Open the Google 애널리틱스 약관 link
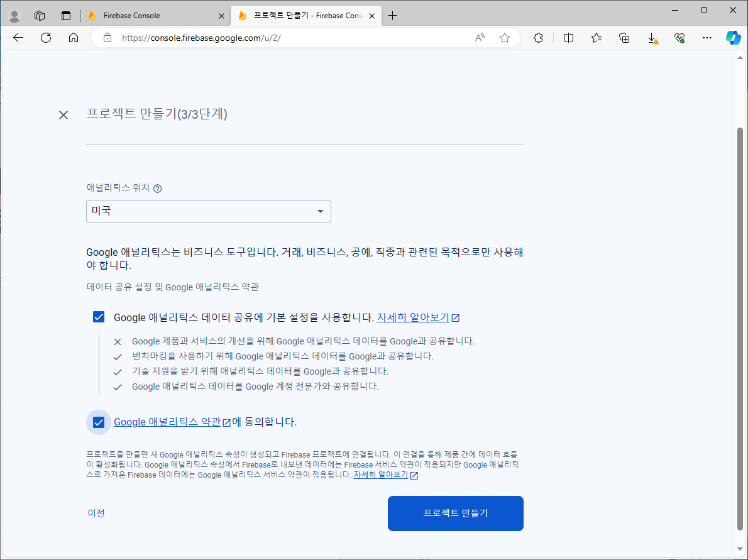The width and height of the screenshot is (748, 560). pyautogui.click(x=168, y=422)
